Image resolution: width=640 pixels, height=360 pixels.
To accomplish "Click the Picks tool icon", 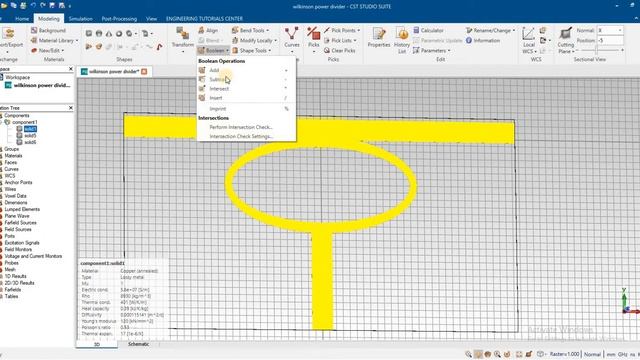I will click(313, 34).
